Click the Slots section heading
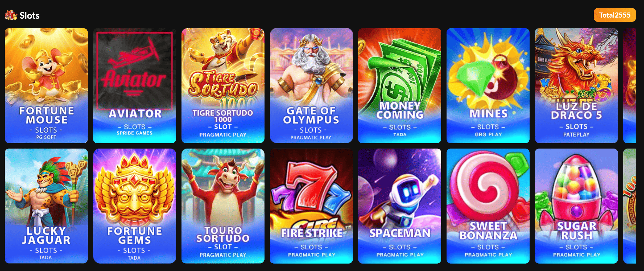 tap(30, 15)
